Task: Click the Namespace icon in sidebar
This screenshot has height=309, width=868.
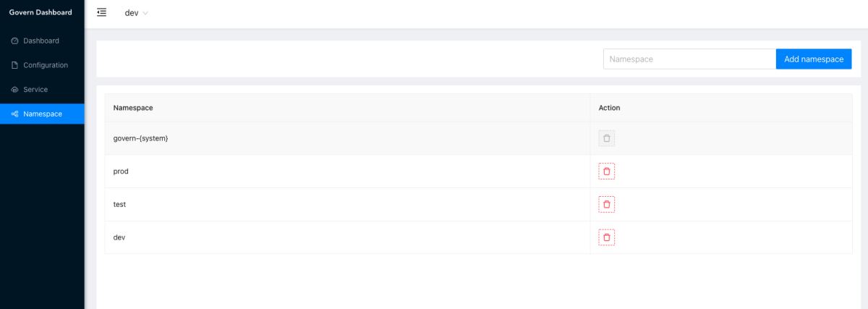Action: click(x=14, y=114)
